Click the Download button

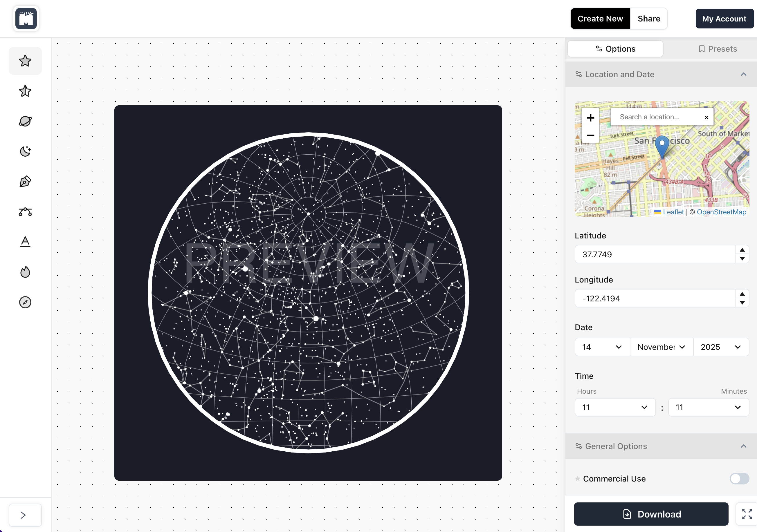click(x=651, y=514)
